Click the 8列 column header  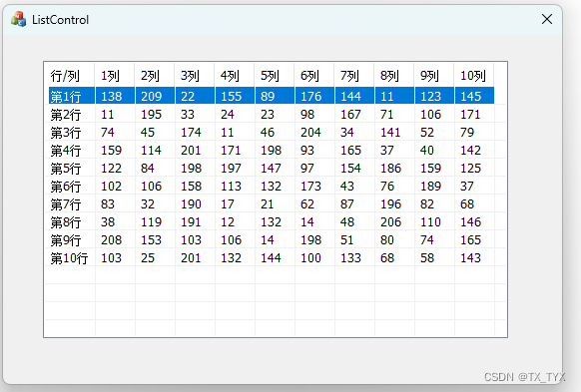pyautogui.click(x=394, y=76)
